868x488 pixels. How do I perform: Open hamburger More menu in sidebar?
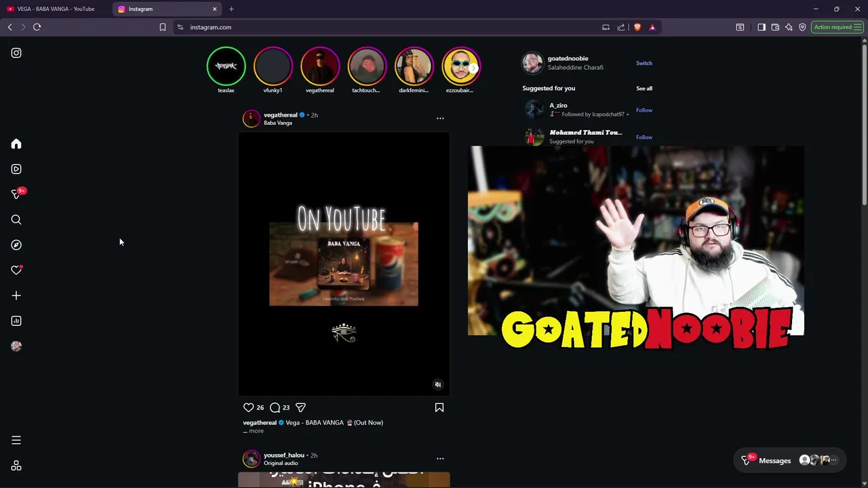[16, 441]
